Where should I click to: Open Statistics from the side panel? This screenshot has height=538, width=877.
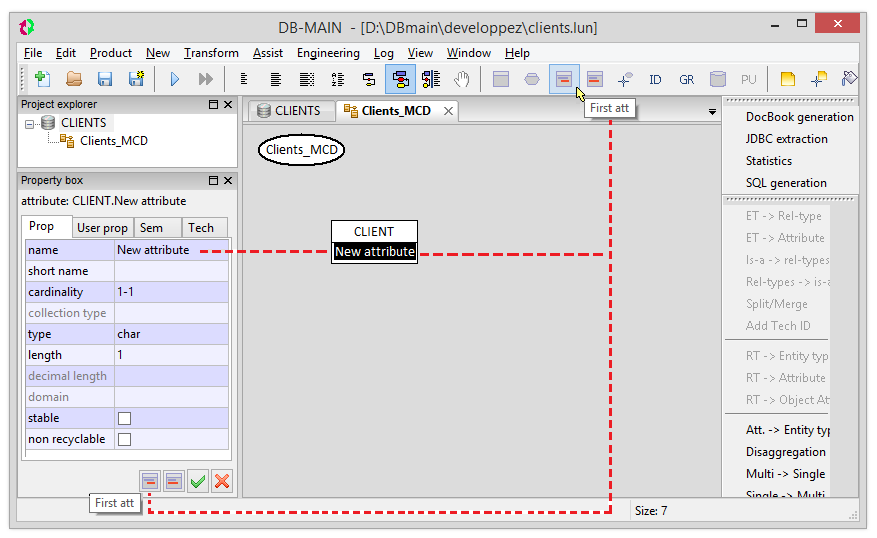(x=768, y=161)
